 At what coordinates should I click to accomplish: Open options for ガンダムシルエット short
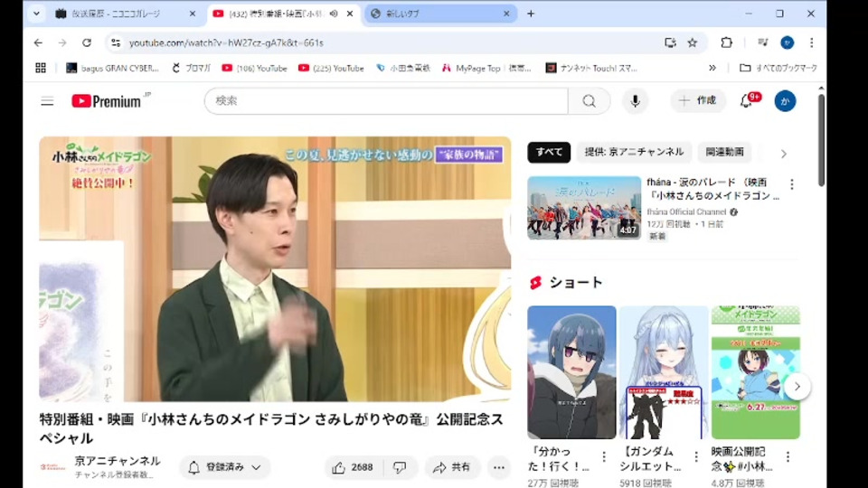click(x=696, y=456)
